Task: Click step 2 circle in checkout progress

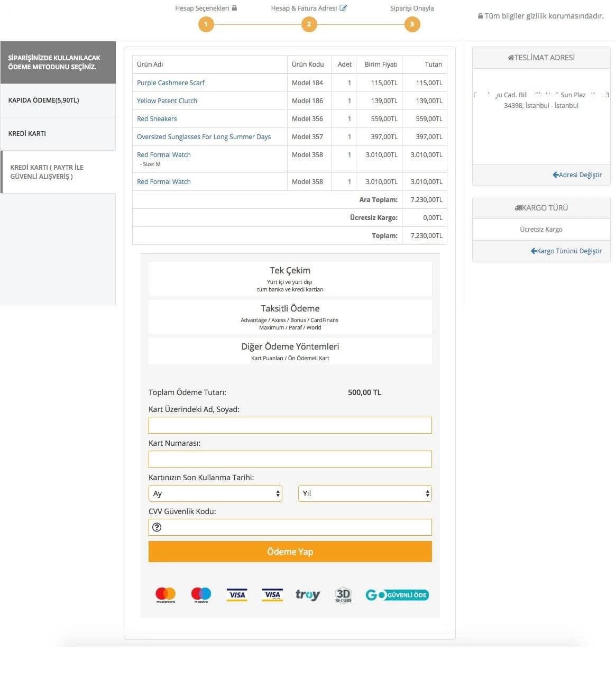Action: click(x=309, y=24)
